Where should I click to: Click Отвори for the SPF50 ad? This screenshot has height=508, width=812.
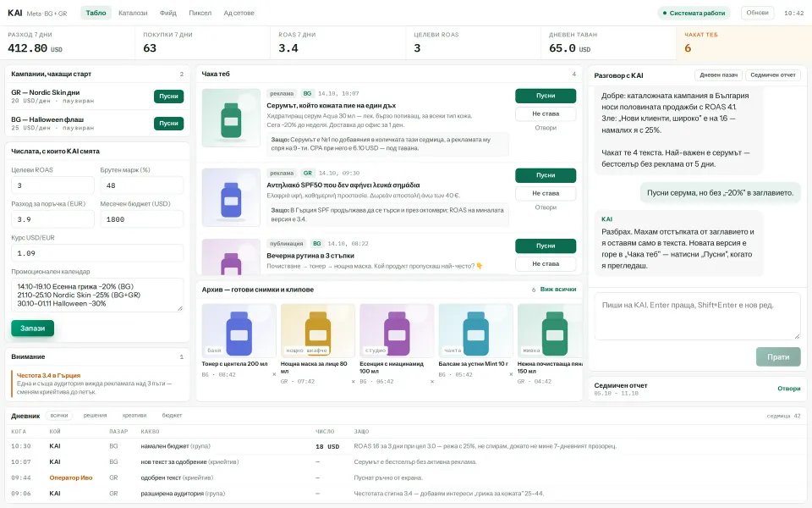point(546,207)
